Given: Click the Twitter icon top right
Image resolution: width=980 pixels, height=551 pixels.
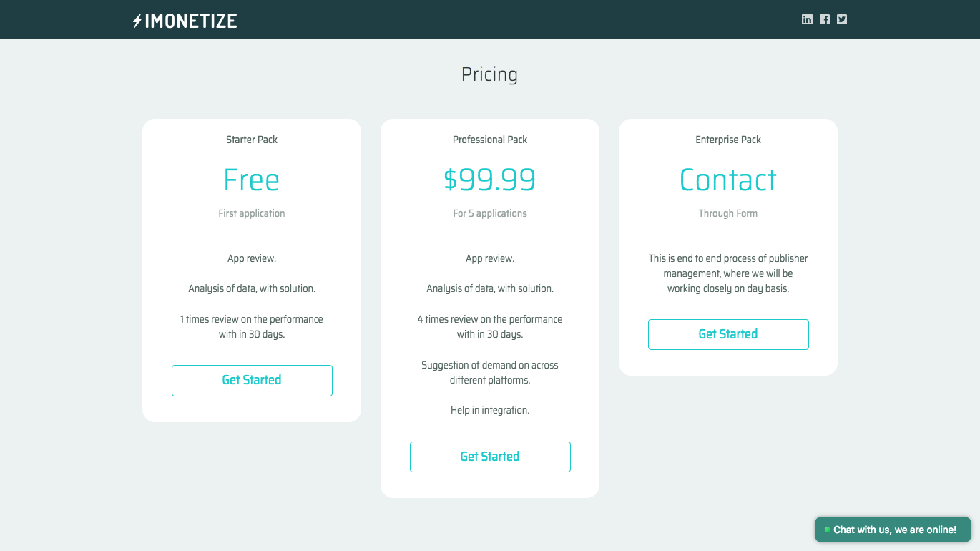Looking at the screenshot, I should (841, 19).
